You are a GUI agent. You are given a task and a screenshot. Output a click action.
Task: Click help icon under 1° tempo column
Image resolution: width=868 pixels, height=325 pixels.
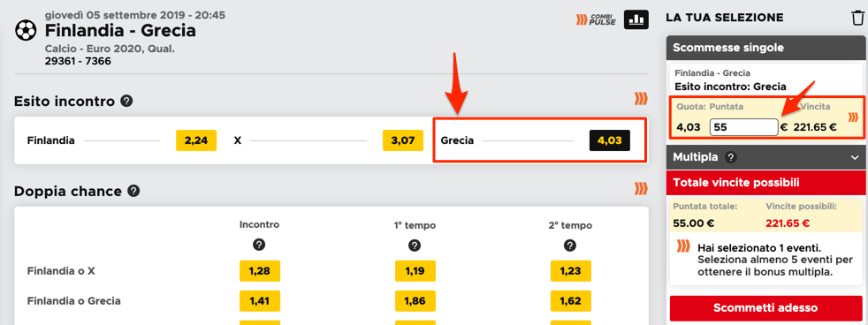pyautogui.click(x=415, y=246)
